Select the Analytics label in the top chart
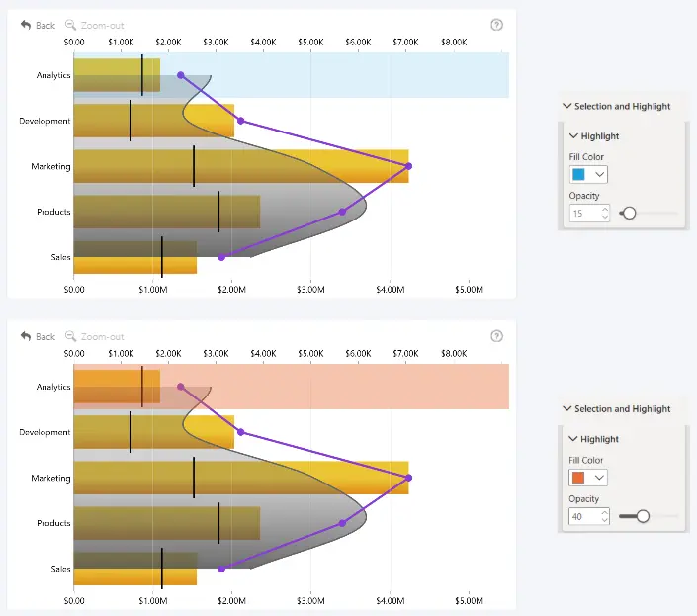697x616 pixels. point(53,75)
